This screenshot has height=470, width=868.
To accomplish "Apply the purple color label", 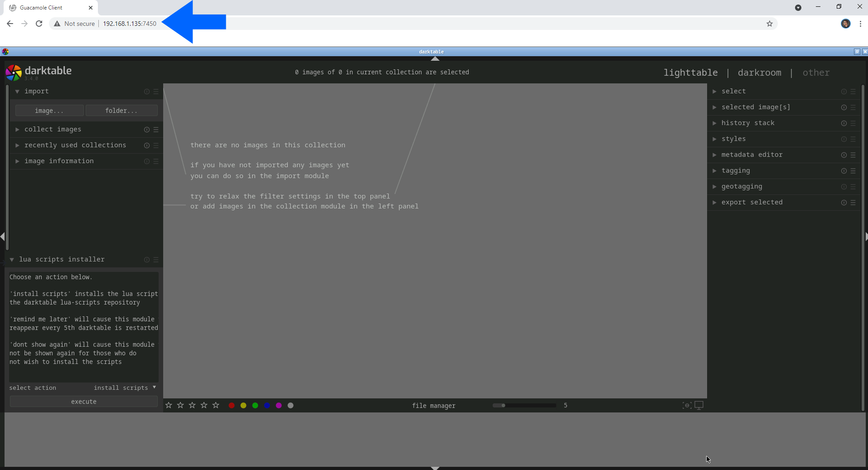I will (279, 405).
